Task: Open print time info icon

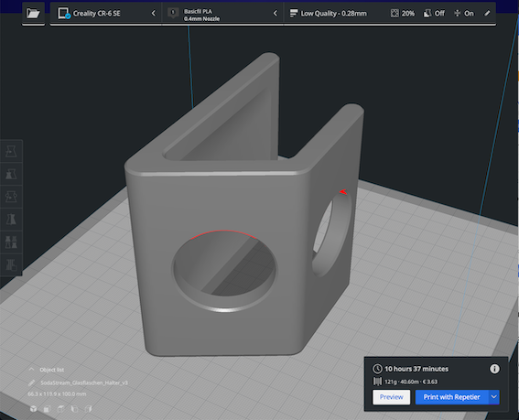Action: (494, 369)
